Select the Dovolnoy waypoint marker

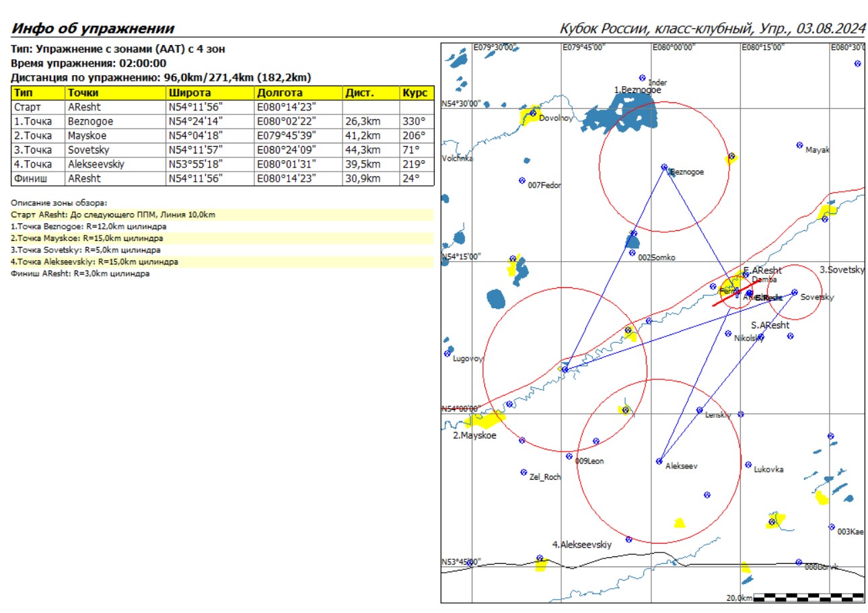pyautogui.click(x=533, y=113)
